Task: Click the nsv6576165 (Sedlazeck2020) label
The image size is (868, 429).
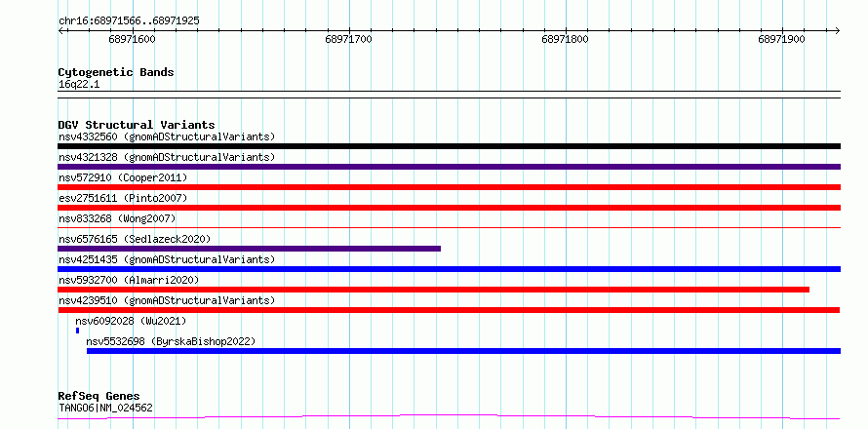Action: point(135,239)
